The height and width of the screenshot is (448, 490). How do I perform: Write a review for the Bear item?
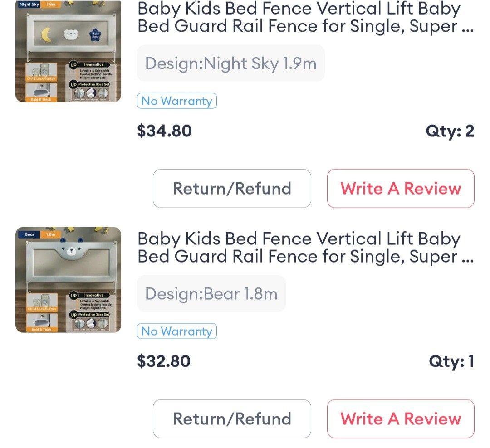tap(400, 419)
